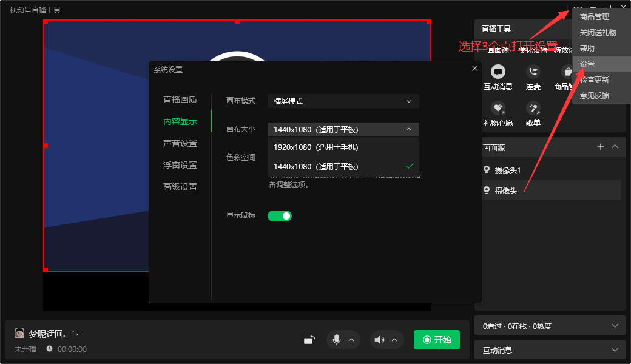The height and width of the screenshot is (364, 631).
Task: Open the 画布模式 dropdown
Action: [x=343, y=101]
